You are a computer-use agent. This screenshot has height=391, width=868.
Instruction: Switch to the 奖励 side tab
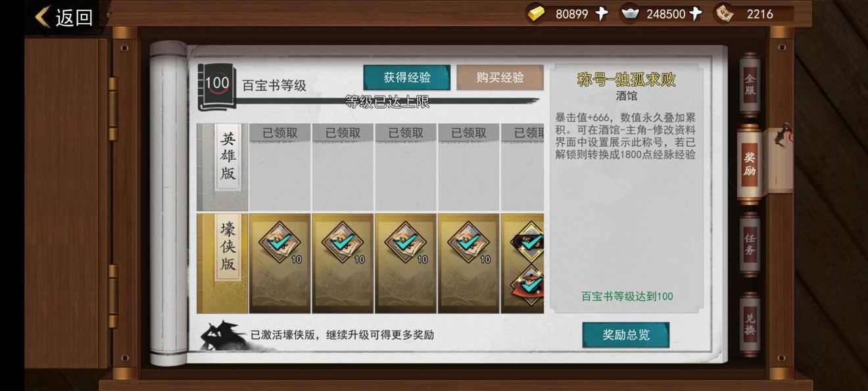click(750, 165)
